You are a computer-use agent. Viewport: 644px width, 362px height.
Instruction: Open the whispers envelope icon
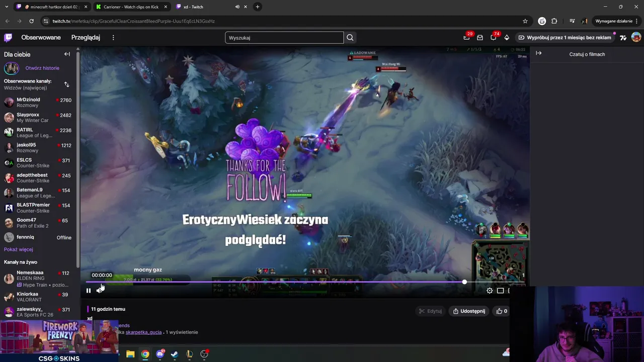pyautogui.click(x=480, y=38)
